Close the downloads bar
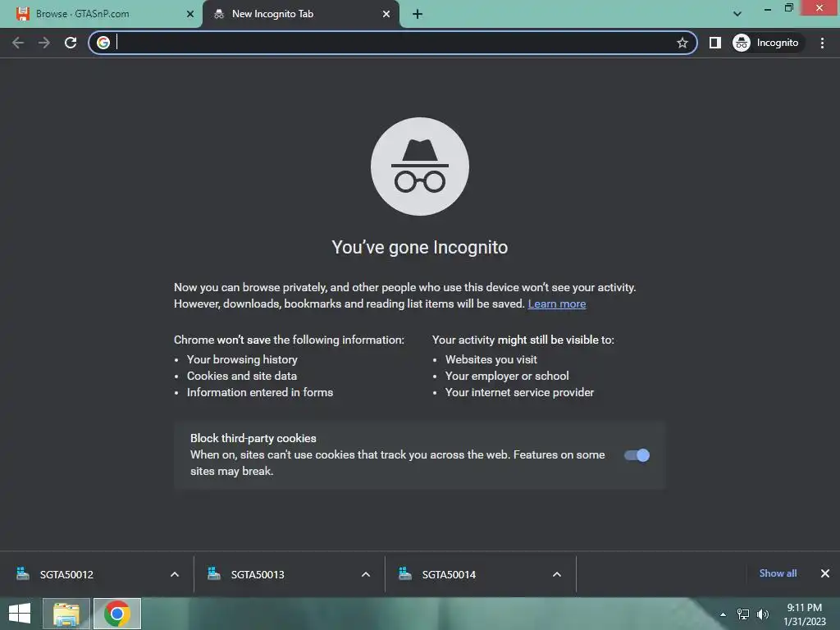This screenshot has height=630, width=840. coord(825,573)
